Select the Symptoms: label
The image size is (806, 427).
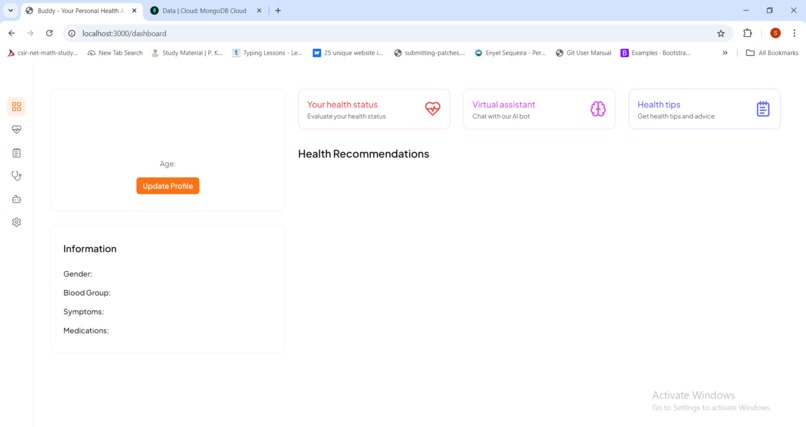[83, 312]
